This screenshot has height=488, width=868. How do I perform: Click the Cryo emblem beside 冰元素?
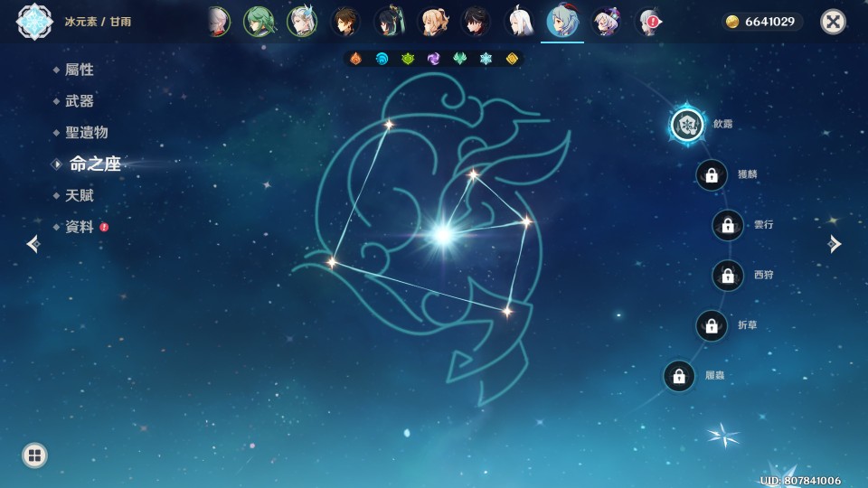click(x=34, y=22)
